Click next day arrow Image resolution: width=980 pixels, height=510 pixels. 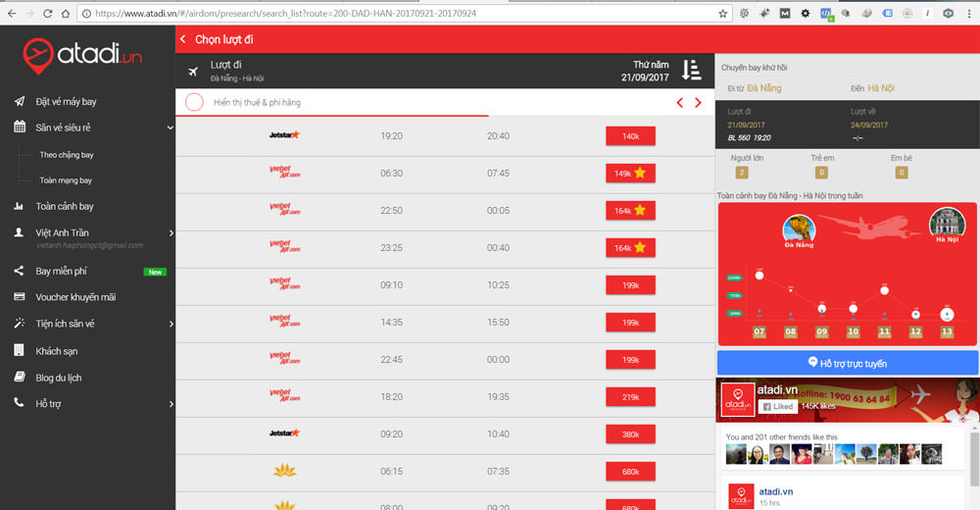tap(698, 103)
